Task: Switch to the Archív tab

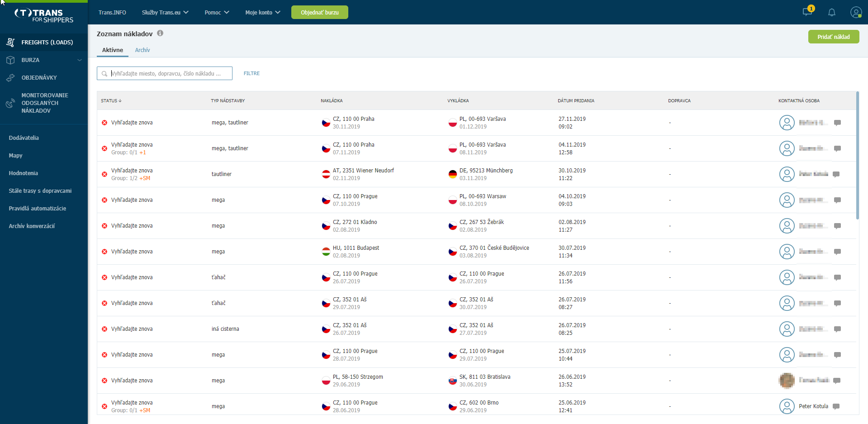Action: click(142, 50)
